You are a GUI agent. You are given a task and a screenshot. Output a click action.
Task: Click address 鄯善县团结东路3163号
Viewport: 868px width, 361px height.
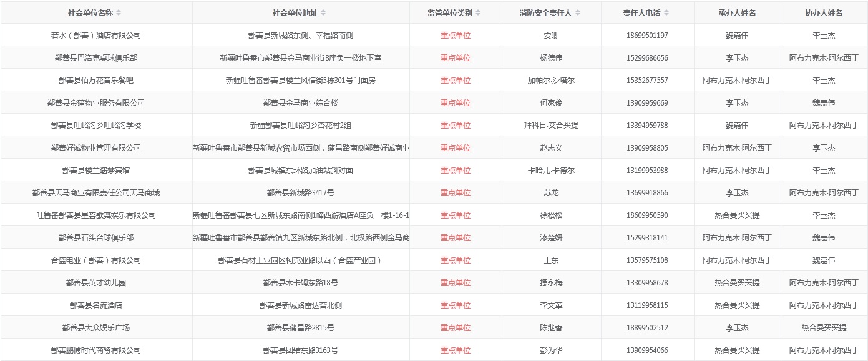[x=301, y=350]
